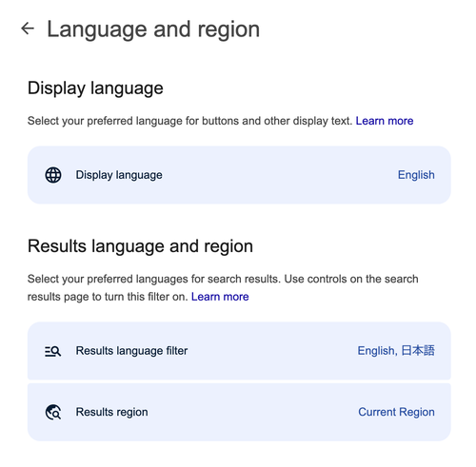Select the Results language filter label text
Image resolution: width=476 pixels, height=467 pixels.
131,351
